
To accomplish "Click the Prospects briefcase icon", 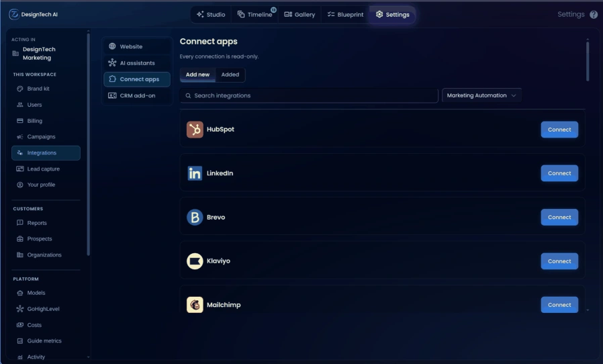I will 20,239.
